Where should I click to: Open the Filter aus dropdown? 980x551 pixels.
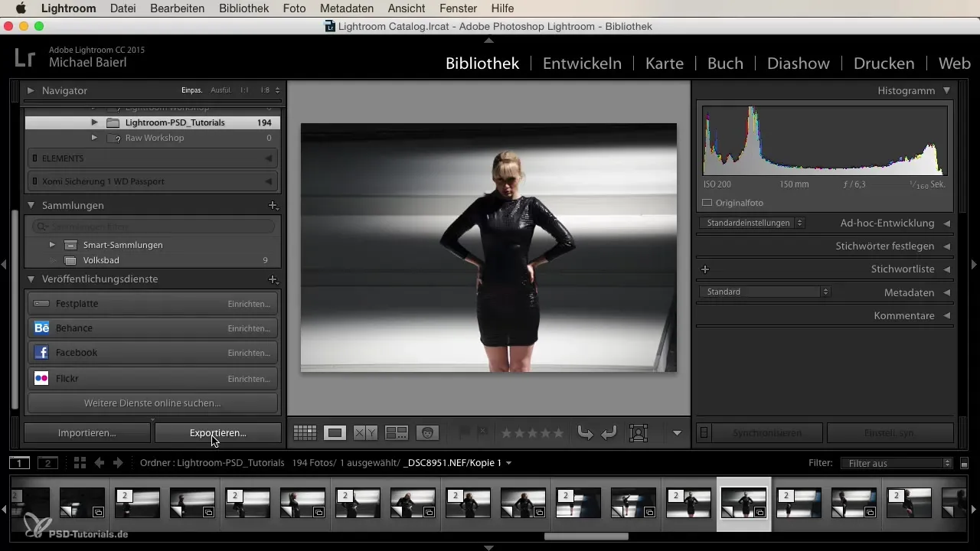click(896, 463)
